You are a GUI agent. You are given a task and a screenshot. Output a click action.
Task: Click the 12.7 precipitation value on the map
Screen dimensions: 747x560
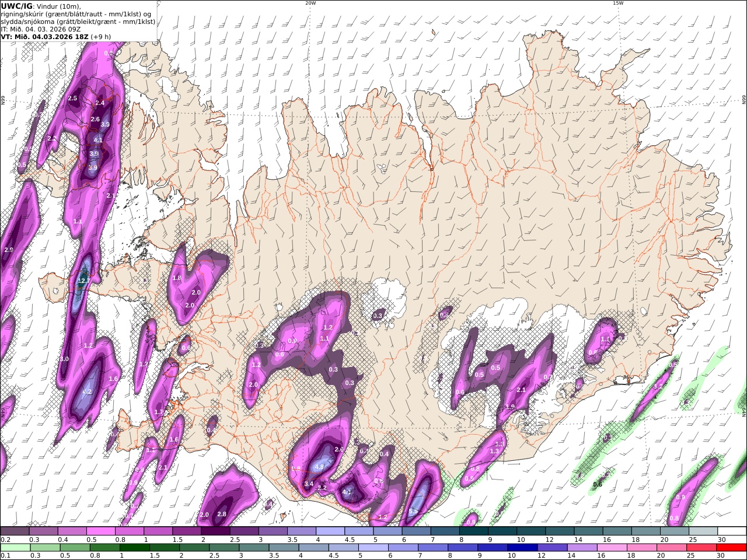click(x=83, y=281)
